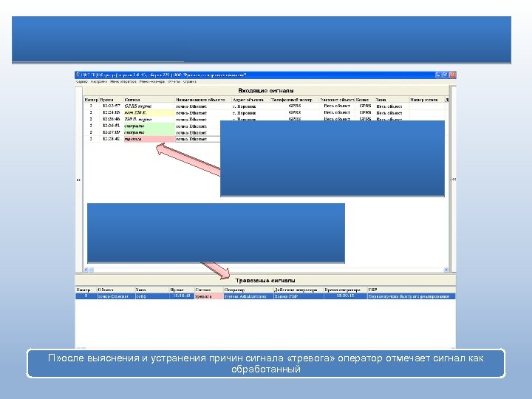532x399 pixels.
Task: Click Оператор column header in alarm table
Action: pyautogui.click(x=248, y=290)
